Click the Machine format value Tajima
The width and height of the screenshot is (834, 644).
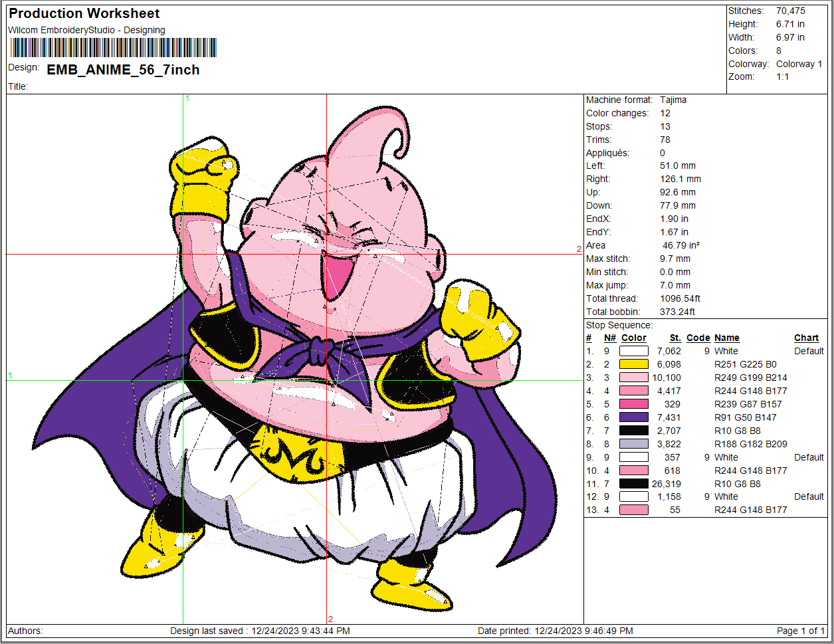[x=673, y=100]
